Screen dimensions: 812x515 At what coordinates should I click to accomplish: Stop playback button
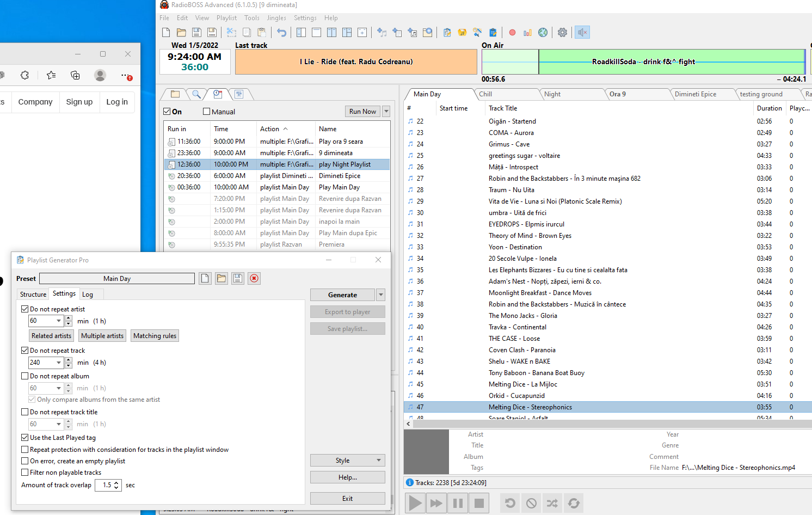tap(479, 503)
